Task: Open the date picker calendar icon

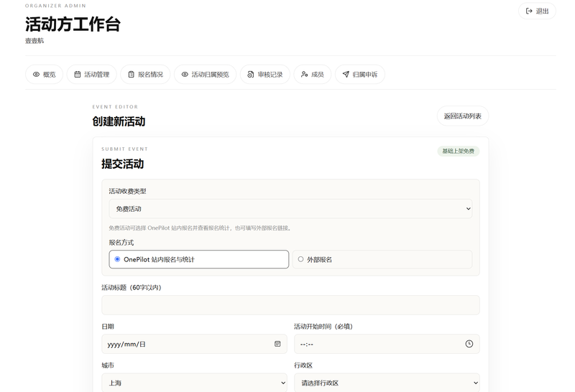Action: pos(277,344)
